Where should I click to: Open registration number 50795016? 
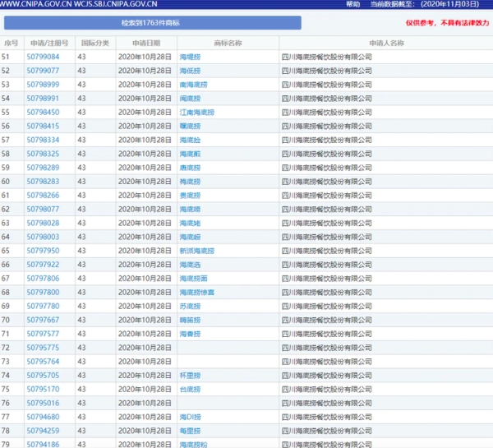43,403
